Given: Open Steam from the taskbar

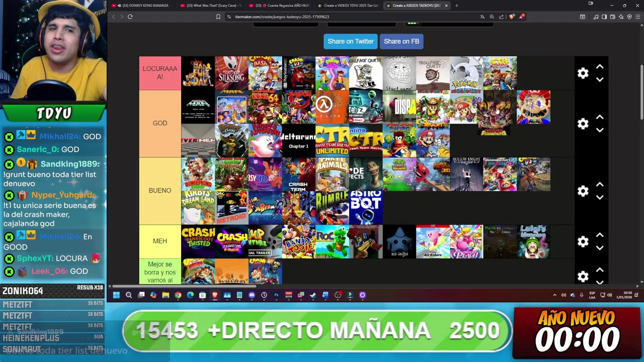Looking at the screenshot, I should 313,295.
